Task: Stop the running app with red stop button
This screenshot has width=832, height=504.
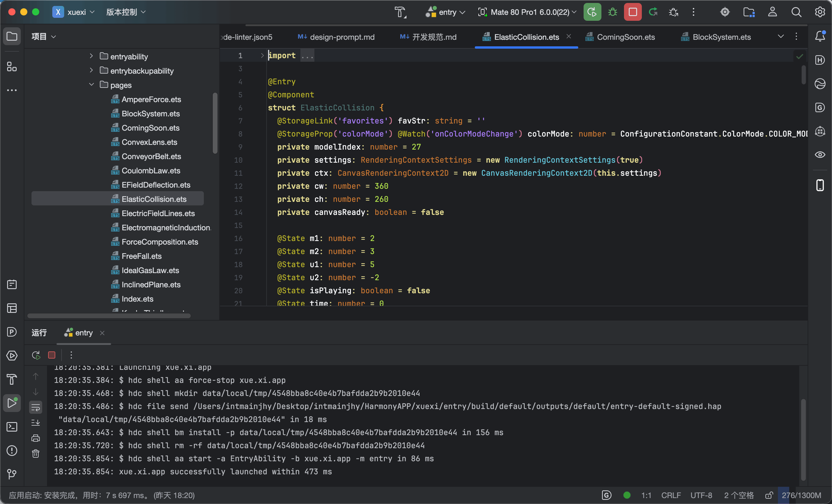Action: coord(633,12)
